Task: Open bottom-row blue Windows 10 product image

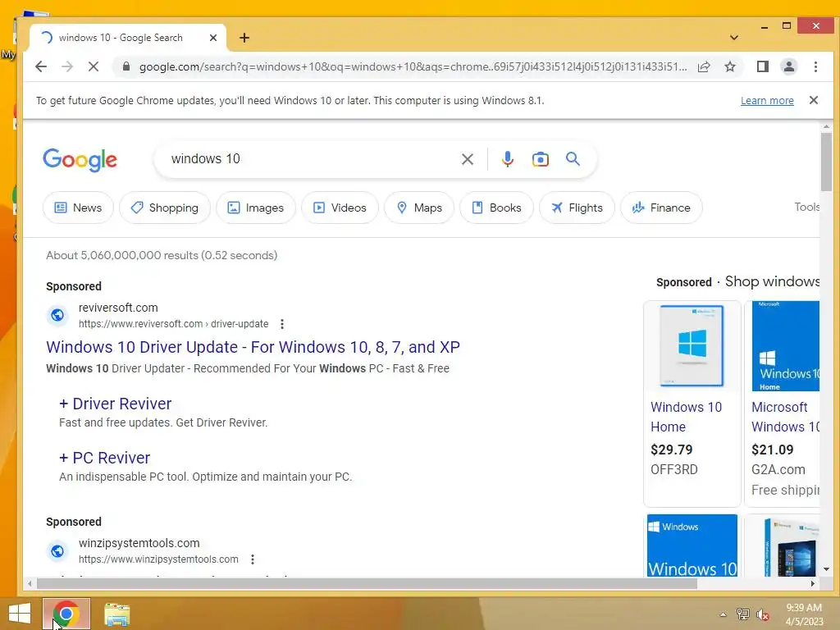Action: click(x=692, y=546)
